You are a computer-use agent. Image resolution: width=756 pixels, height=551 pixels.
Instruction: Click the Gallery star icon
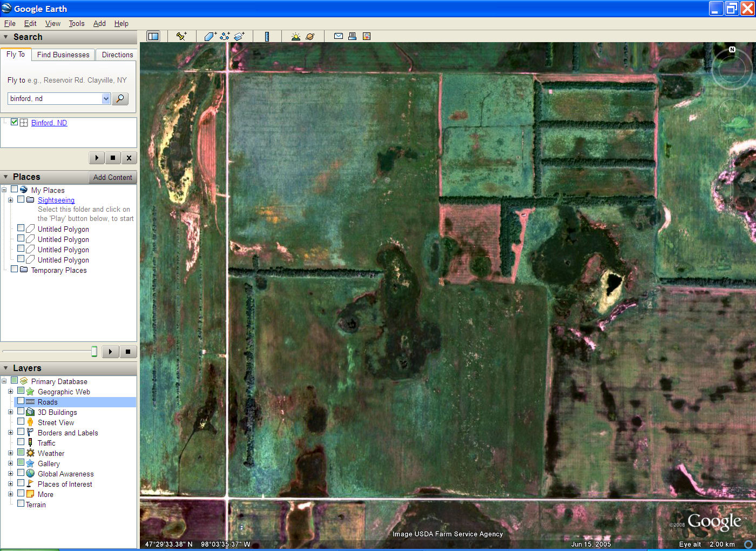tap(30, 463)
